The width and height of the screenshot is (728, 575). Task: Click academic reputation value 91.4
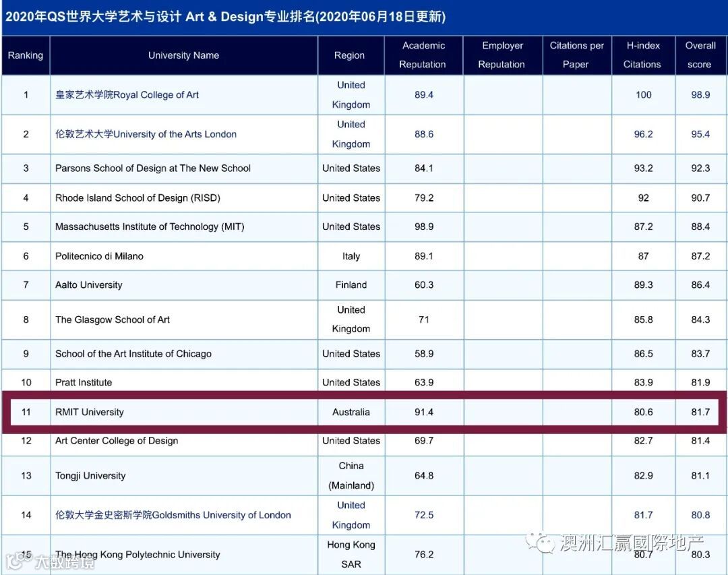pyautogui.click(x=424, y=412)
